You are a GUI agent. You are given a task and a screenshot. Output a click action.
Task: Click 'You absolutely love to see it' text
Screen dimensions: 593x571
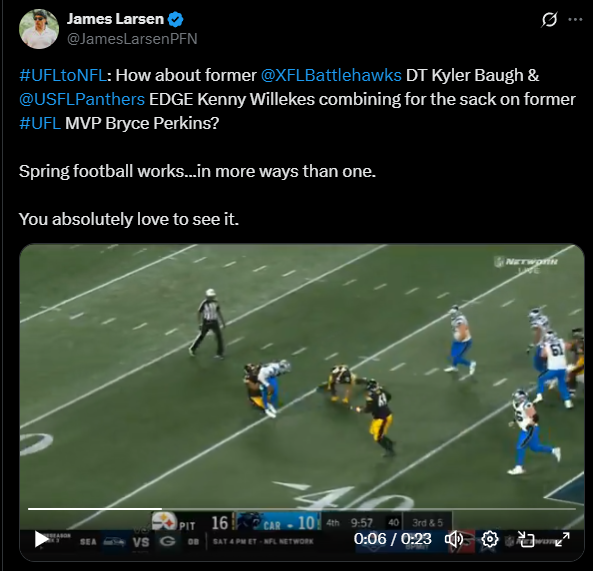coord(129,219)
